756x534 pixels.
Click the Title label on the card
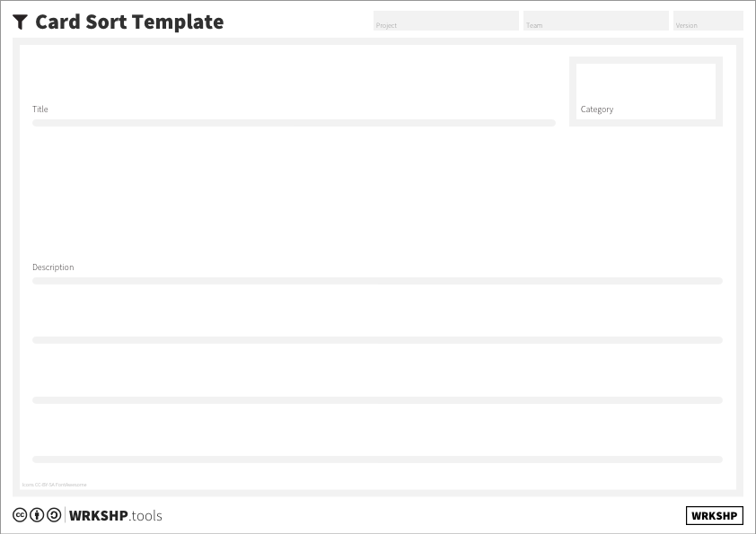(x=40, y=109)
